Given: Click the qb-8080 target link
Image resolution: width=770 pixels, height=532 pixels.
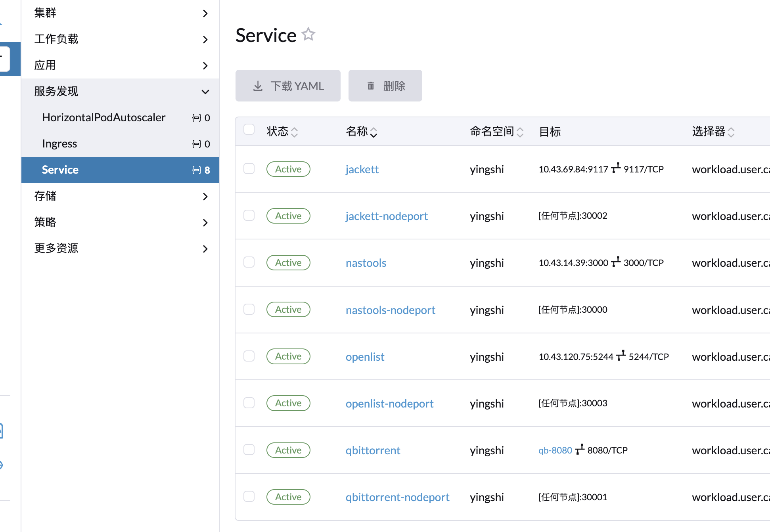Looking at the screenshot, I should [x=555, y=450].
